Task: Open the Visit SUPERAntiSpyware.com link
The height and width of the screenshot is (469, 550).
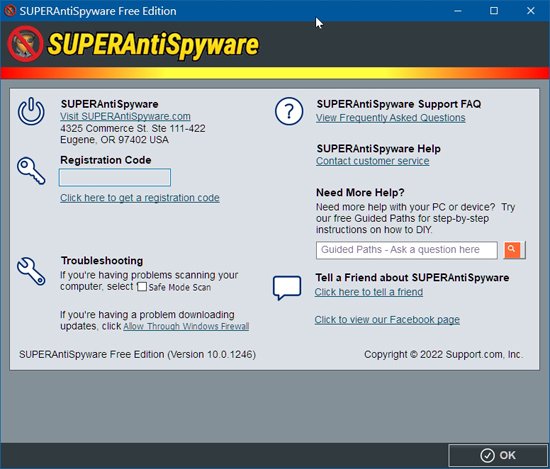Action: pyautogui.click(x=125, y=116)
